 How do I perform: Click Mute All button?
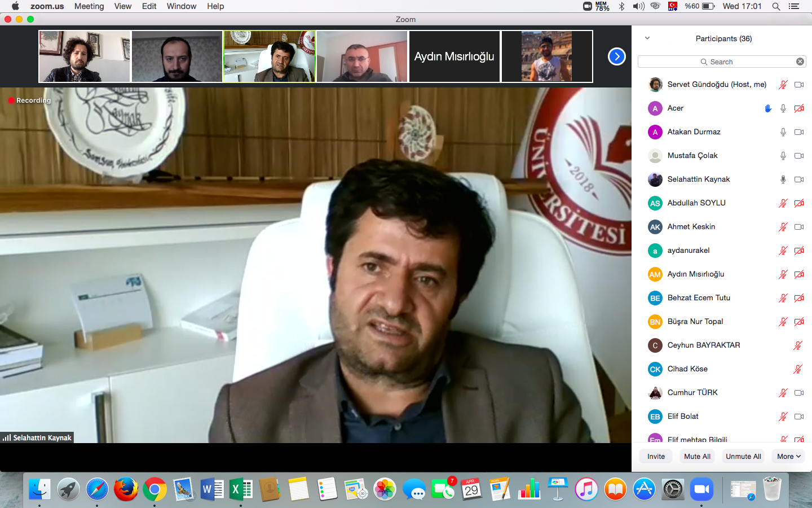click(x=697, y=456)
